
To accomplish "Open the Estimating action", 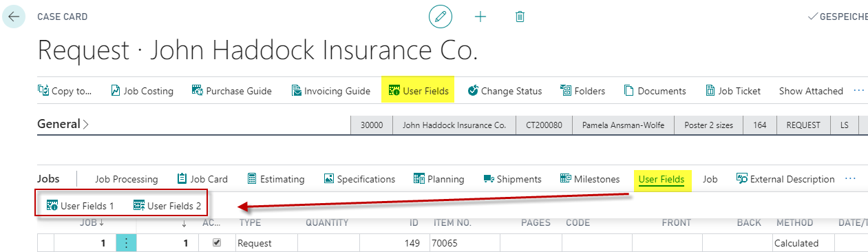I will click(275, 179).
